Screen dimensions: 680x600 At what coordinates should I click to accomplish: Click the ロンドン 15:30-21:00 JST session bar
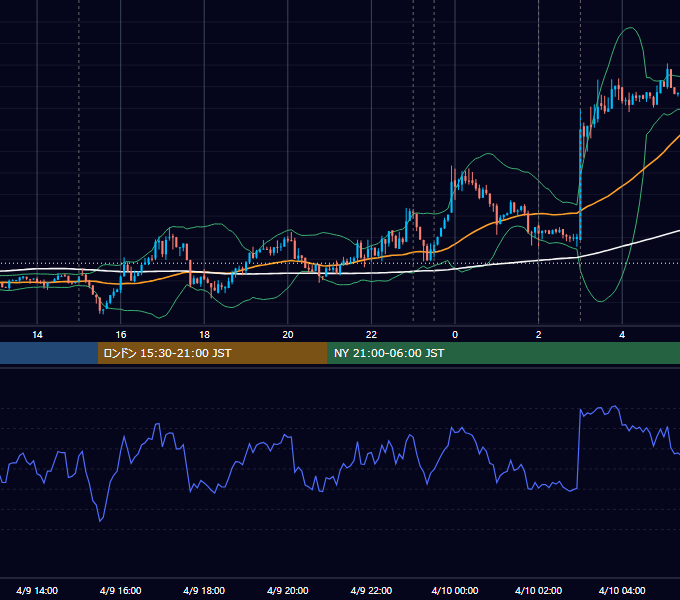[x=213, y=353]
